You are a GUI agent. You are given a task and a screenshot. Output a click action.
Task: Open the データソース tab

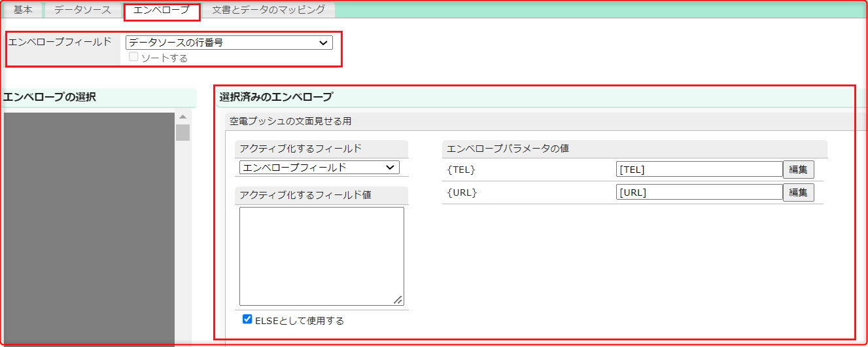coord(82,10)
